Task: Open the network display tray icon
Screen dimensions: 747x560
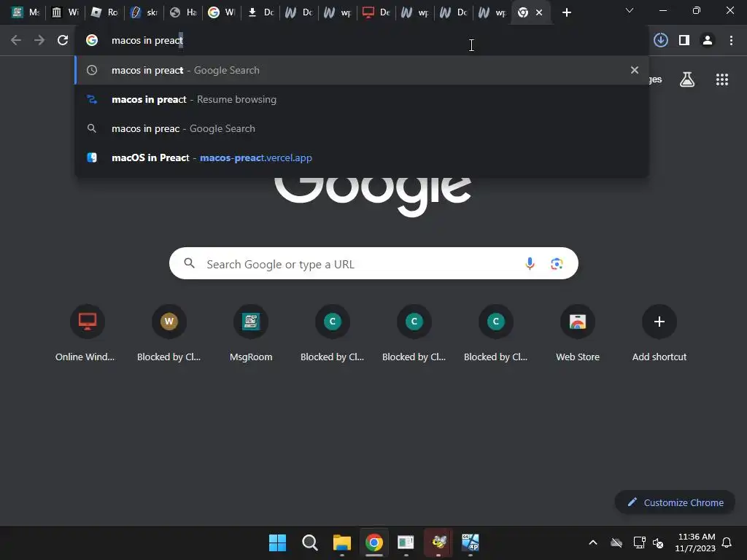Action: tap(639, 542)
